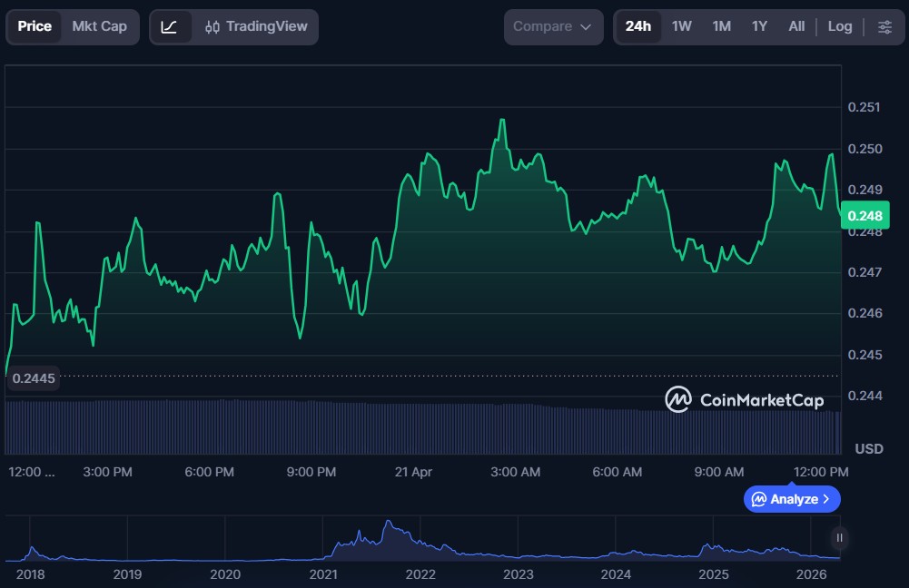Switch chart to Mkt Cap view

100,26
